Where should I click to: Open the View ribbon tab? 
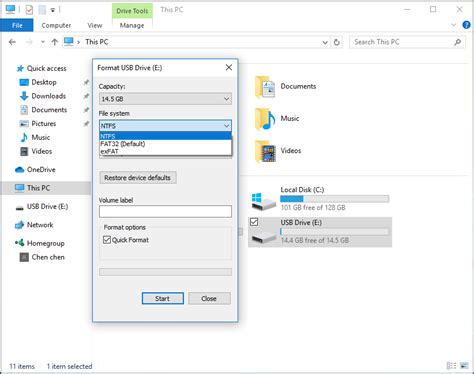95,25
